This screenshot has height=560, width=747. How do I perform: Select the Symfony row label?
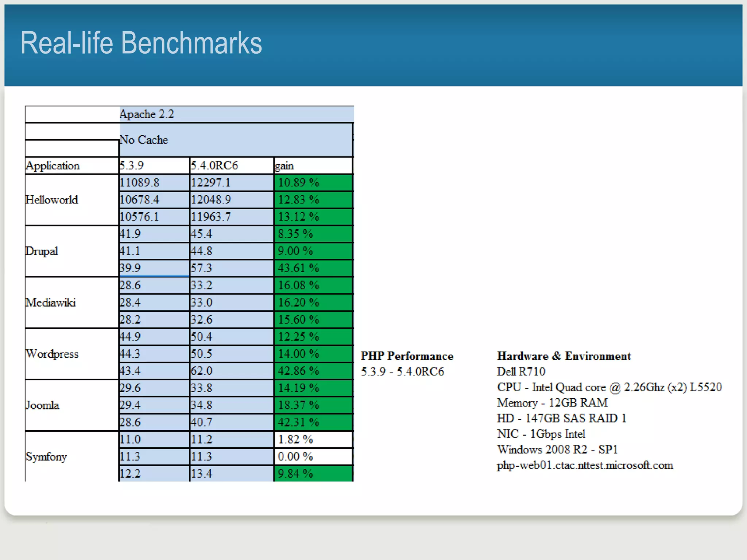[72, 457]
